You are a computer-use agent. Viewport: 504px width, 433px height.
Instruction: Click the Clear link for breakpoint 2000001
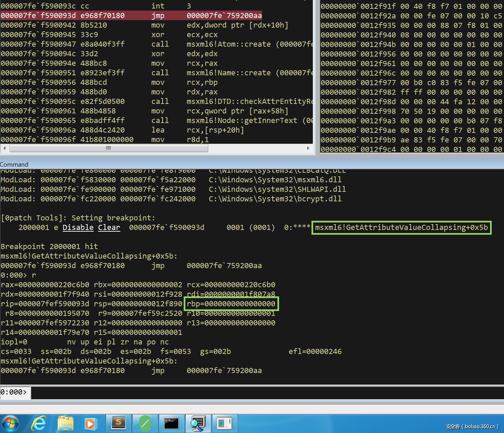pyautogui.click(x=109, y=227)
